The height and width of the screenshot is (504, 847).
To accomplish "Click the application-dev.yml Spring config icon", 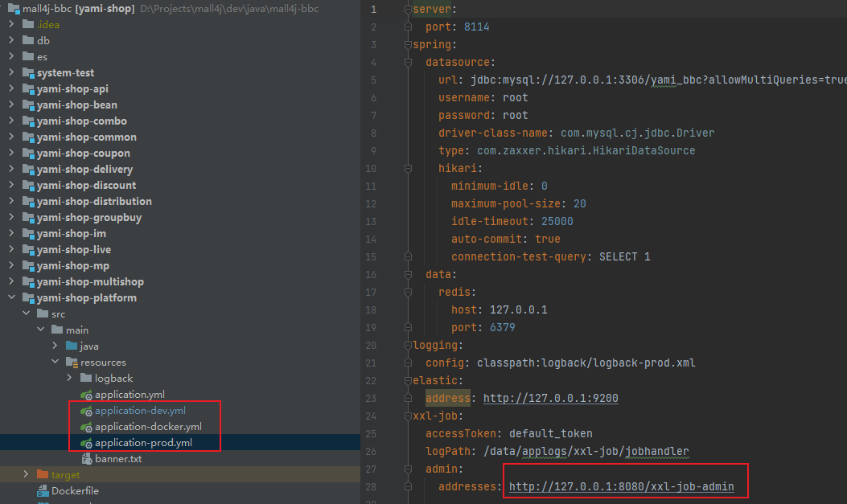I will (x=87, y=411).
